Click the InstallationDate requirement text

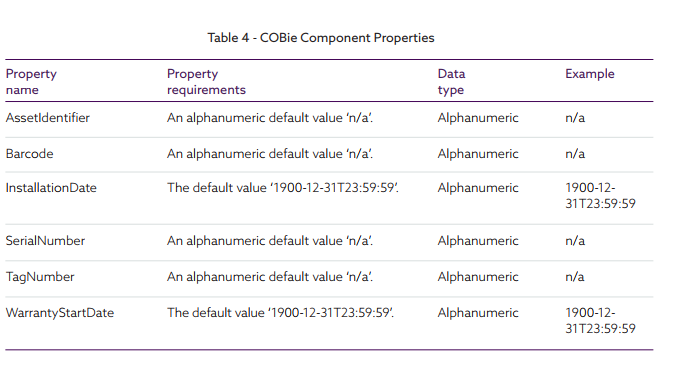(283, 188)
